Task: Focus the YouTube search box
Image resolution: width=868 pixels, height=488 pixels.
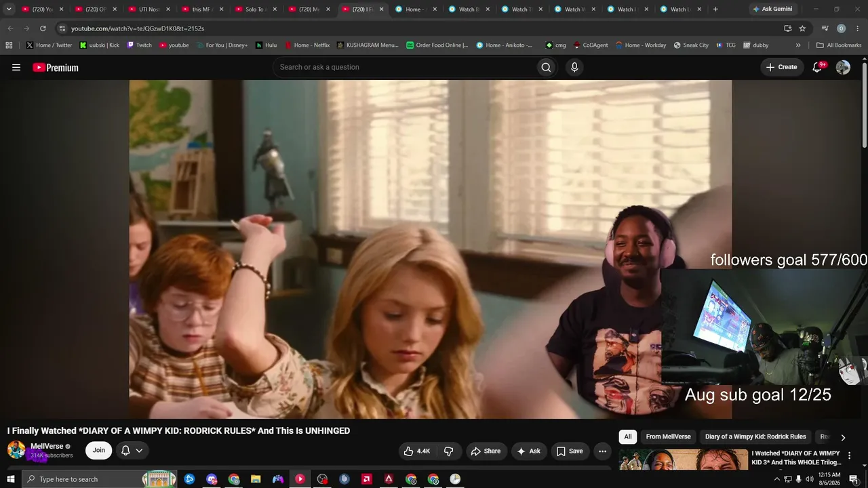Action: pyautogui.click(x=404, y=67)
